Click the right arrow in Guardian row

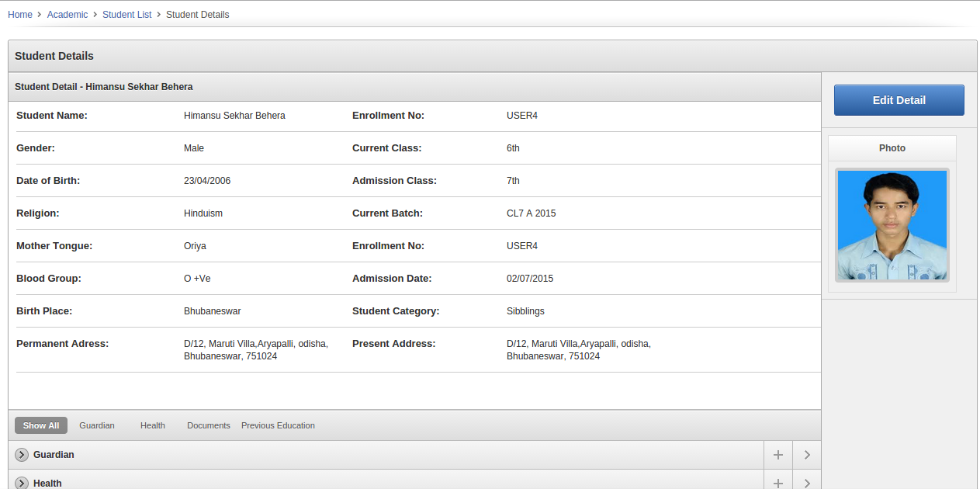click(x=807, y=455)
